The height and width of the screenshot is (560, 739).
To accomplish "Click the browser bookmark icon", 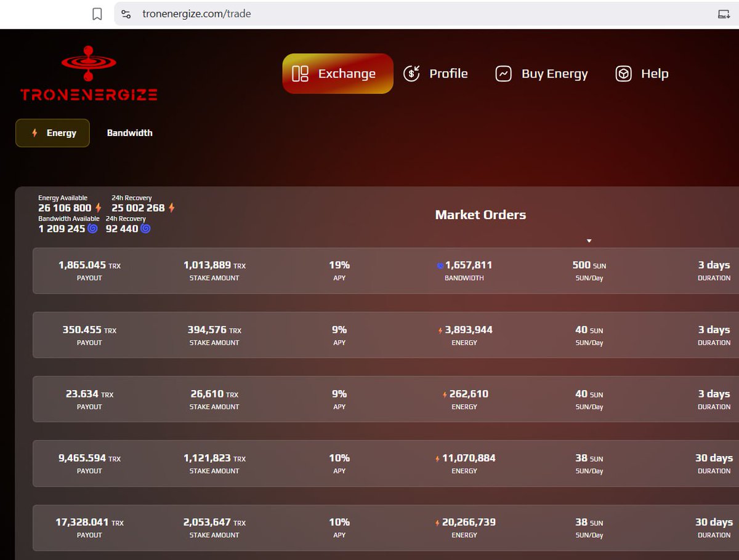I will click(97, 14).
